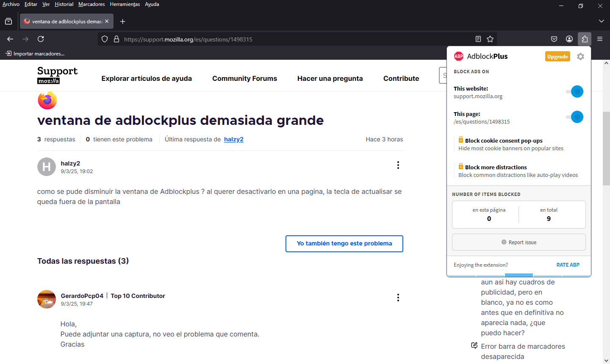Open the Firefox account icon
Screen dimensions: 610x364
[x=569, y=39]
